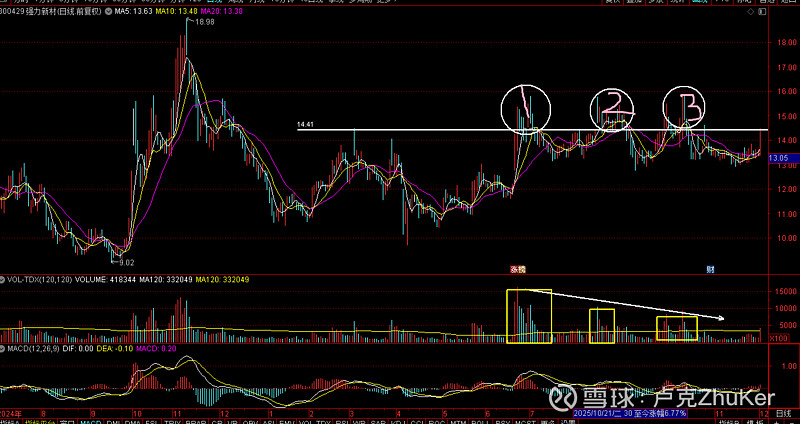Switch to the BOLL indicator tab
This screenshot has height=424, width=800.
[x=480, y=421]
